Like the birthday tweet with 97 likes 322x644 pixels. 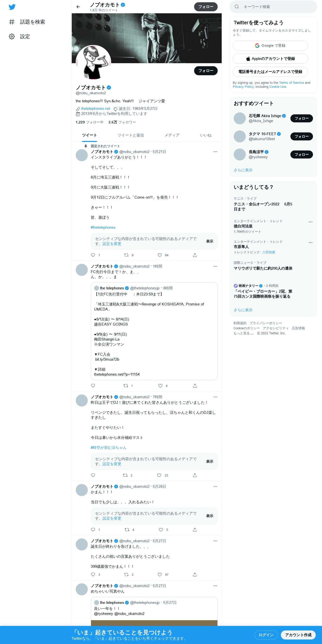click(x=160, y=575)
